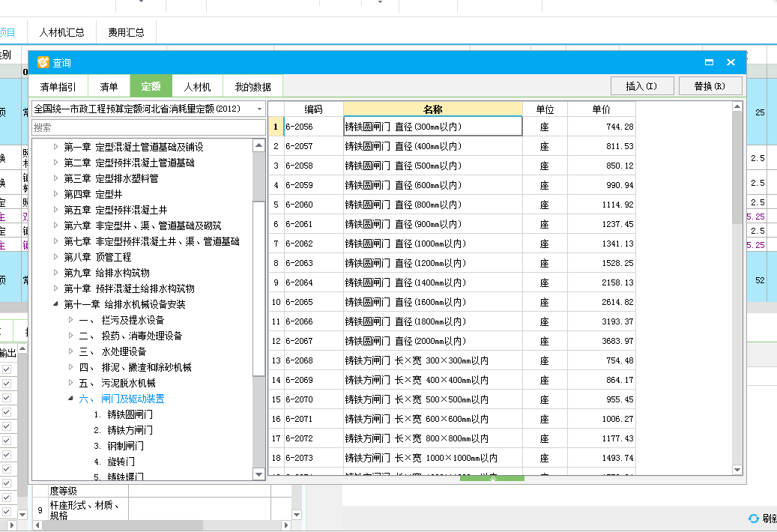Expand 第二章 定型预拌混凝土管道基础
The image size is (777, 532).
click(55, 163)
